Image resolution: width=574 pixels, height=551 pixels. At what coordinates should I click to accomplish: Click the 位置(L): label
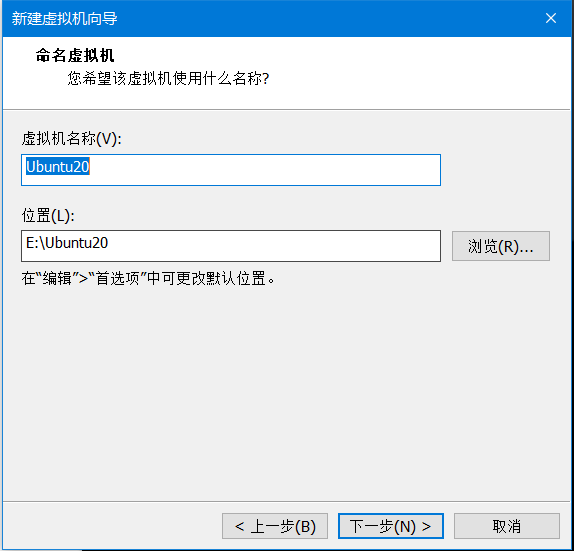pyautogui.click(x=48, y=215)
